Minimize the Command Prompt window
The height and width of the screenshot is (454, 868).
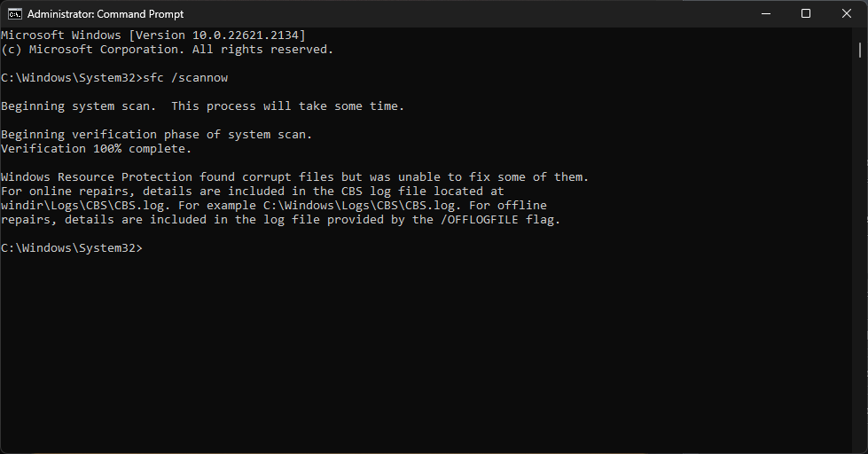click(765, 13)
